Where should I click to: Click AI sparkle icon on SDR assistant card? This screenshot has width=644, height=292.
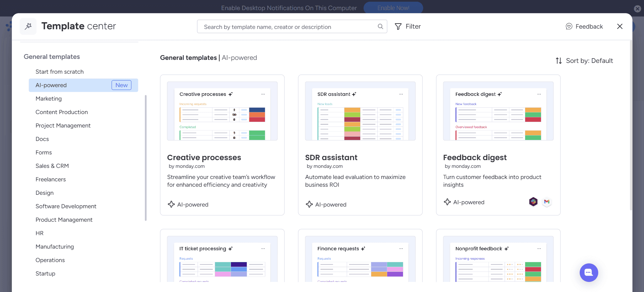tap(309, 204)
